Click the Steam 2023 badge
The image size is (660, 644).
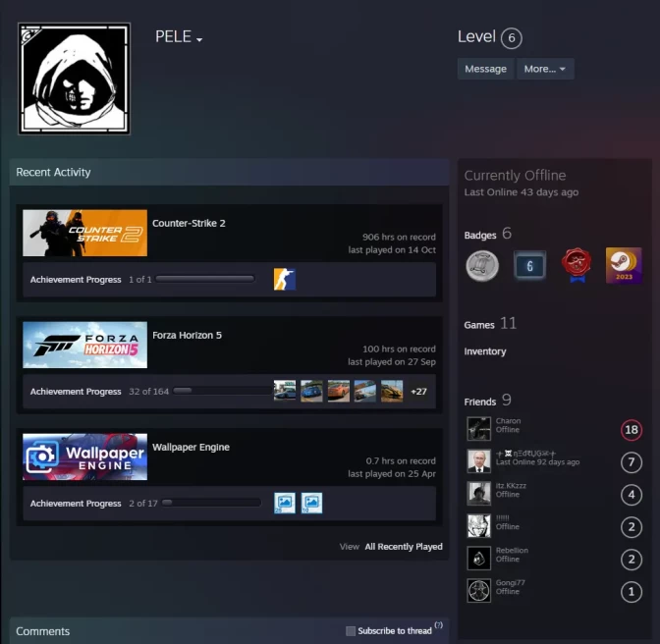click(624, 265)
